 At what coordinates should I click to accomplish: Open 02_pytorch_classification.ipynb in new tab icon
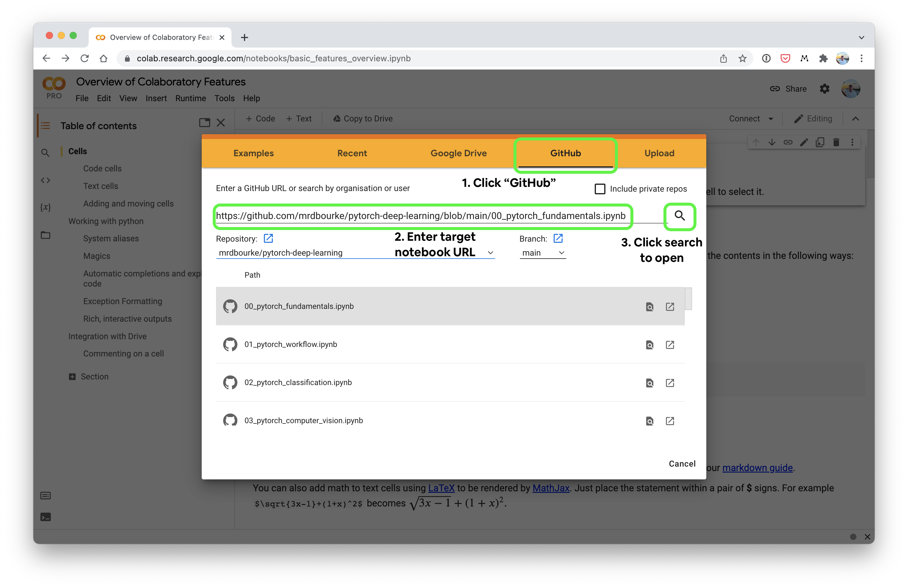click(670, 383)
